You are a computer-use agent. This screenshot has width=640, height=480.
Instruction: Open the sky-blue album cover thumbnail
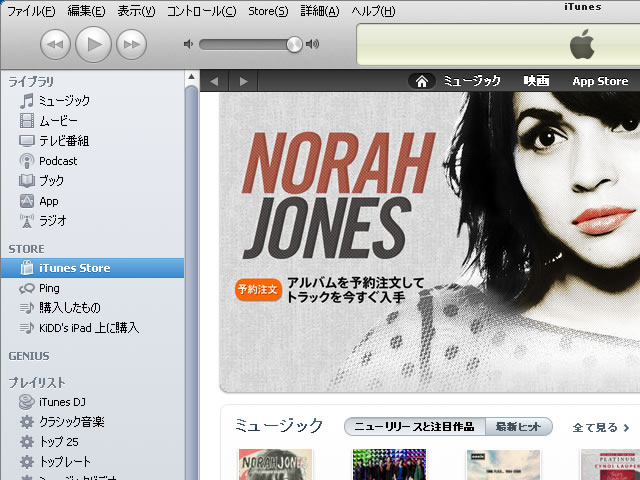click(503, 464)
